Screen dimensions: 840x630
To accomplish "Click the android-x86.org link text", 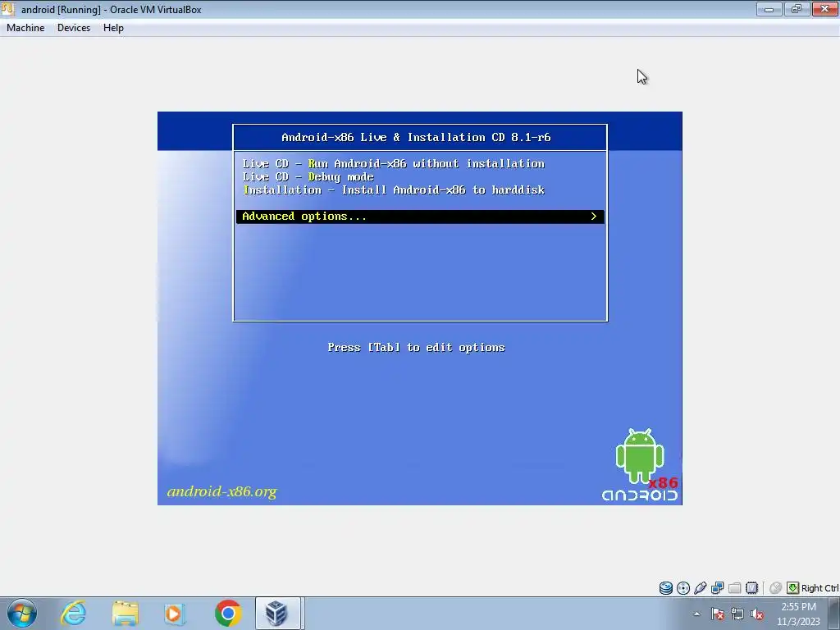I will tap(221, 491).
